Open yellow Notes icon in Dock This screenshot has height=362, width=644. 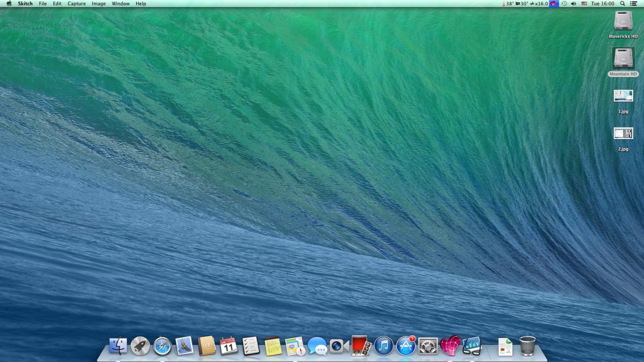pyautogui.click(x=273, y=346)
